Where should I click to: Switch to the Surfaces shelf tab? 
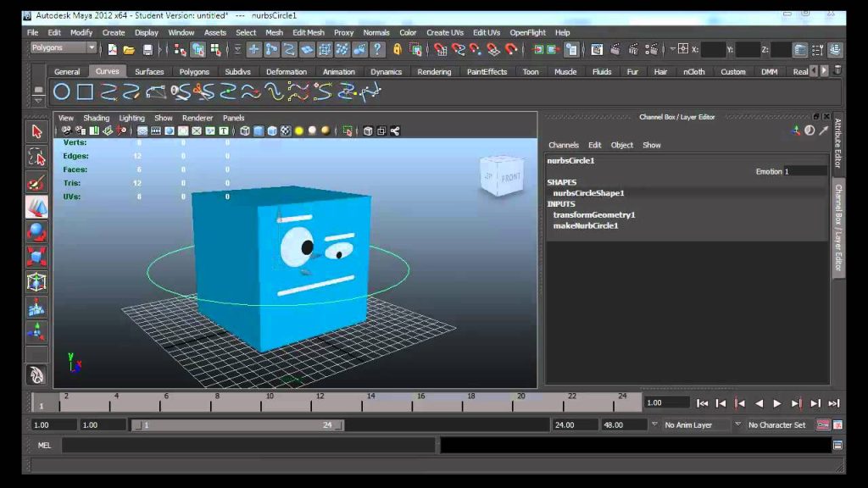point(149,72)
